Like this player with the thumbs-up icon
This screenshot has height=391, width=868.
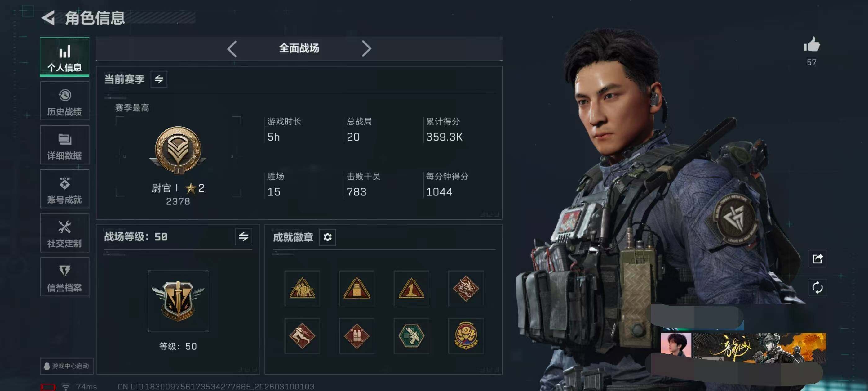(x=811, y=44)
